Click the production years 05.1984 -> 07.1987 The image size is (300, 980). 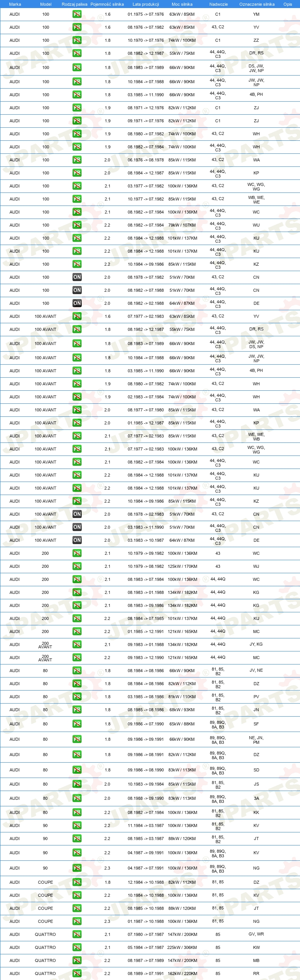(146, 947)
